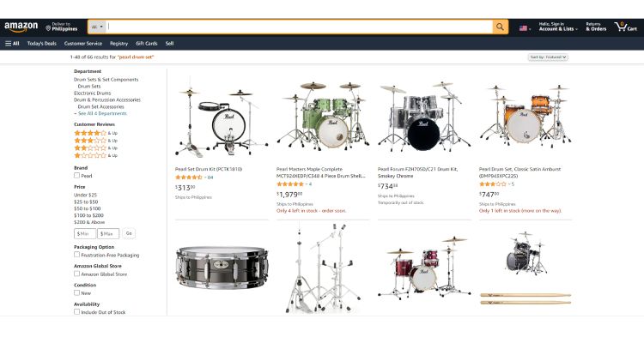Check the Pearl brand checkbox
644x343 pixels.
point(76,176)
